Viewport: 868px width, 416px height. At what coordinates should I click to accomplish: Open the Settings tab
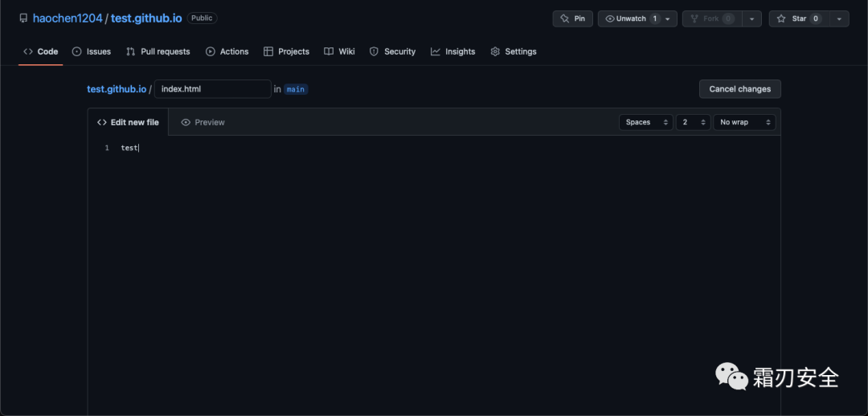(x=513, y=51)
